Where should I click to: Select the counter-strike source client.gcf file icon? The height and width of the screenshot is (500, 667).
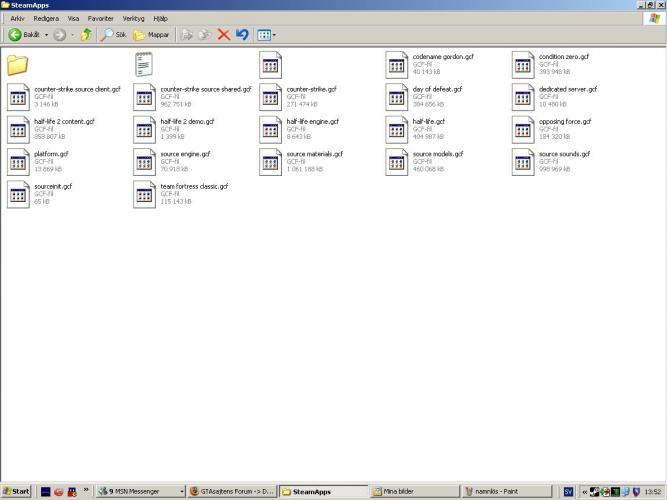19,97
